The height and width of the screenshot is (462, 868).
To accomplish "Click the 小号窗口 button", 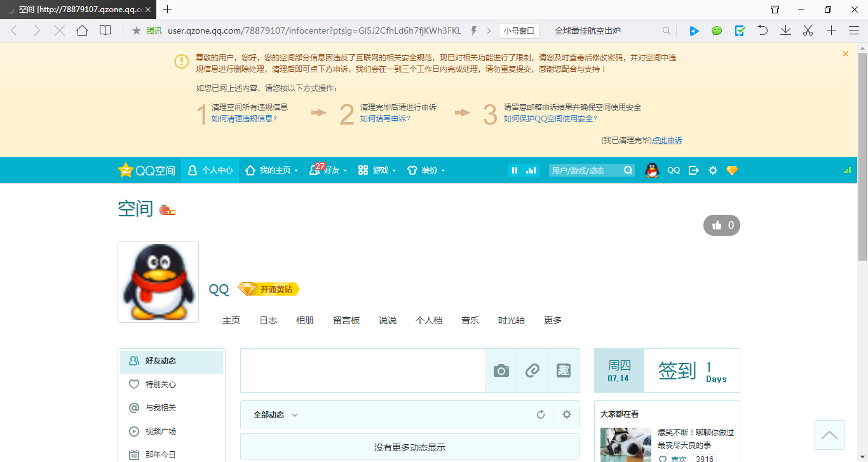I will [519, 31].
